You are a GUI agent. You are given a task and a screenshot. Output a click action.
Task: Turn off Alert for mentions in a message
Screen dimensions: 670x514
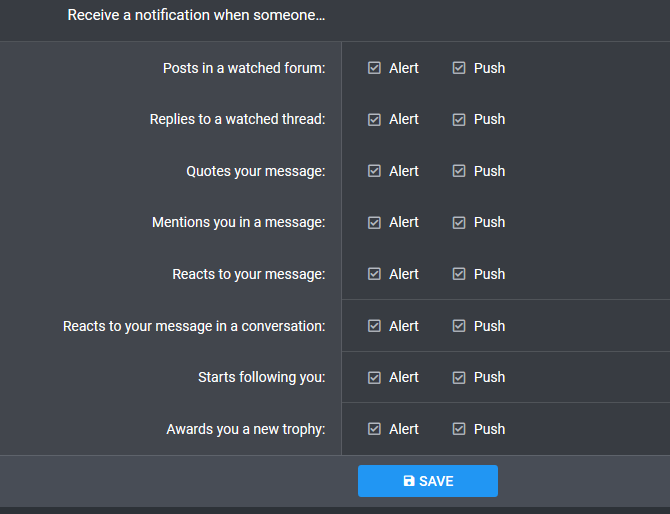click(374, 223)
